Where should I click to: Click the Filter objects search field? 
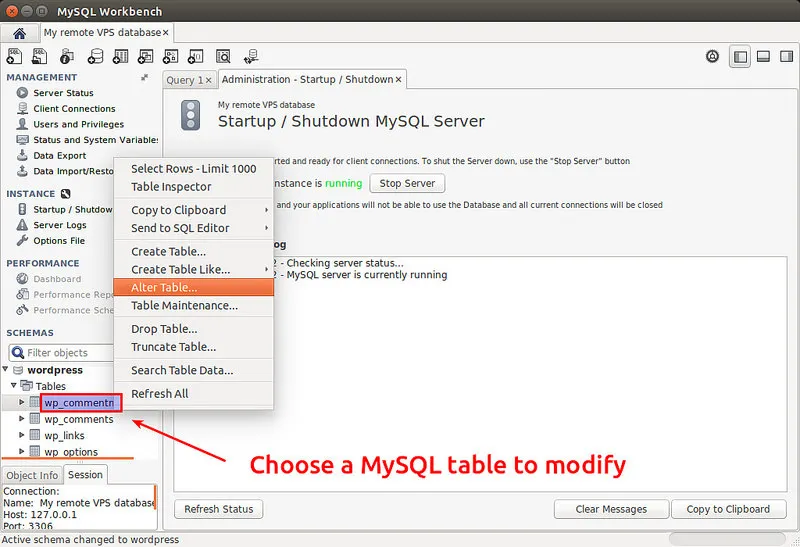(61, 353)
